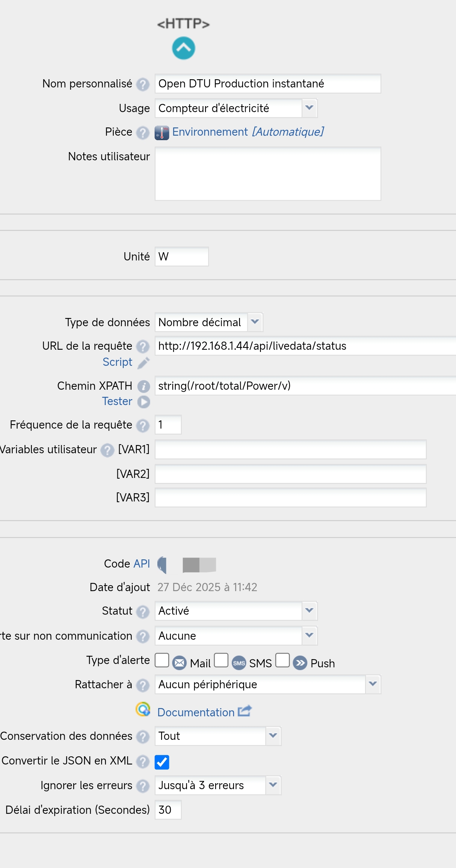This screenshot has width=456, height=868.
Task: Click the [VAR1] input field
Action: (290, 450)
